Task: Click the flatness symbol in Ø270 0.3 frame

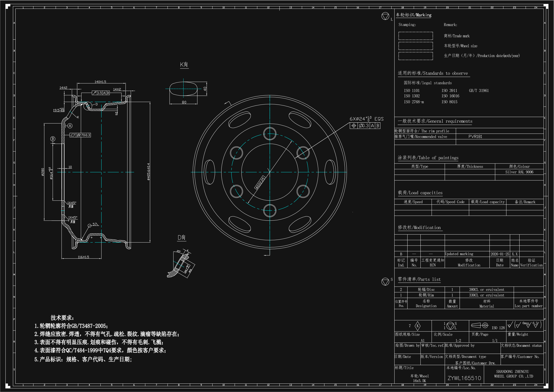Action: pyautogui.click(x=73, y=135)
